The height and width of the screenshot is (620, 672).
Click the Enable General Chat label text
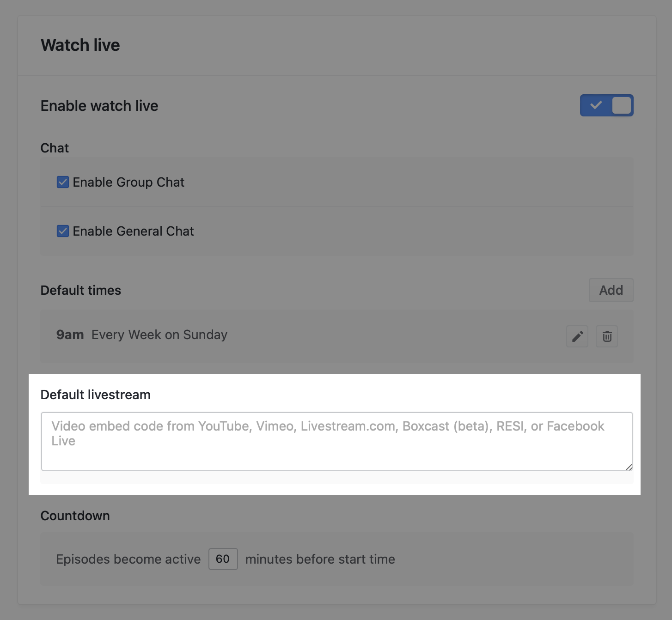(133, 231)
